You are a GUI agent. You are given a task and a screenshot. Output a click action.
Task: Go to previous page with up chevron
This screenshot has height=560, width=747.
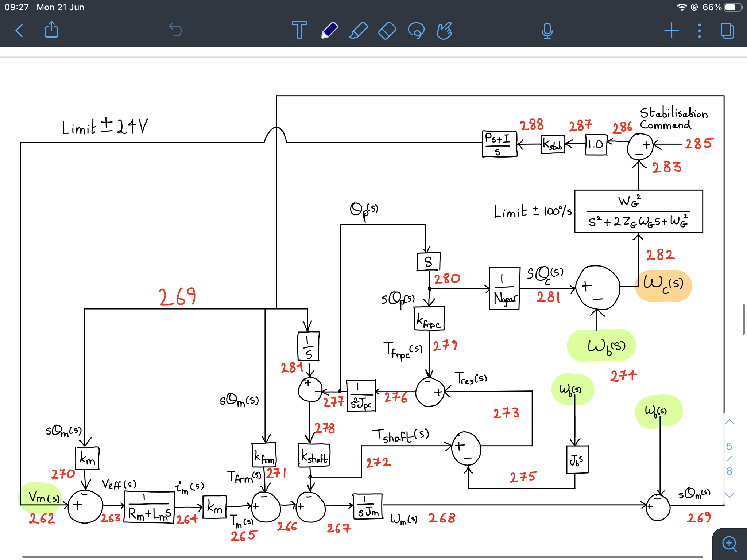(729, 422)
